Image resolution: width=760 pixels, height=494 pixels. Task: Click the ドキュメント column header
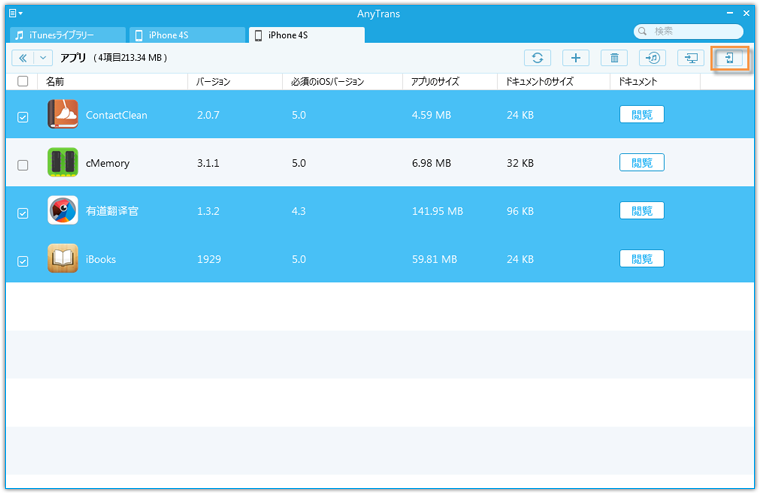(x=655, y=81)
